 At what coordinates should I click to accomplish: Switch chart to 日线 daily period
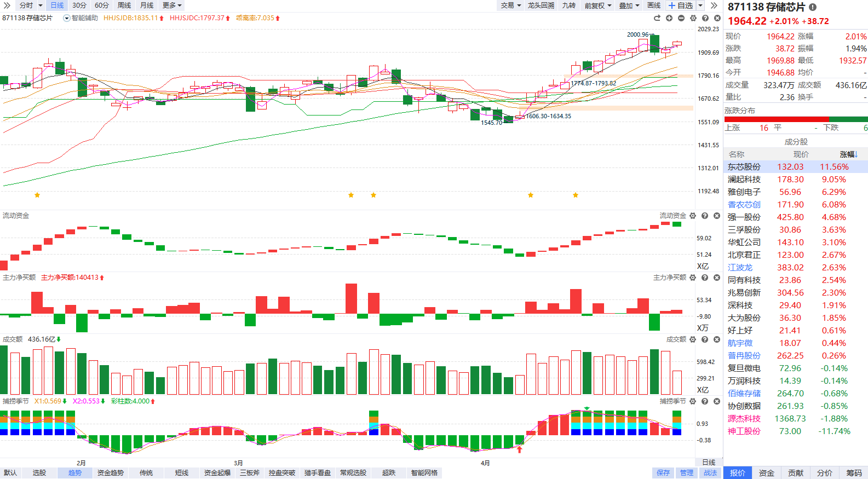tap(57, 5)
